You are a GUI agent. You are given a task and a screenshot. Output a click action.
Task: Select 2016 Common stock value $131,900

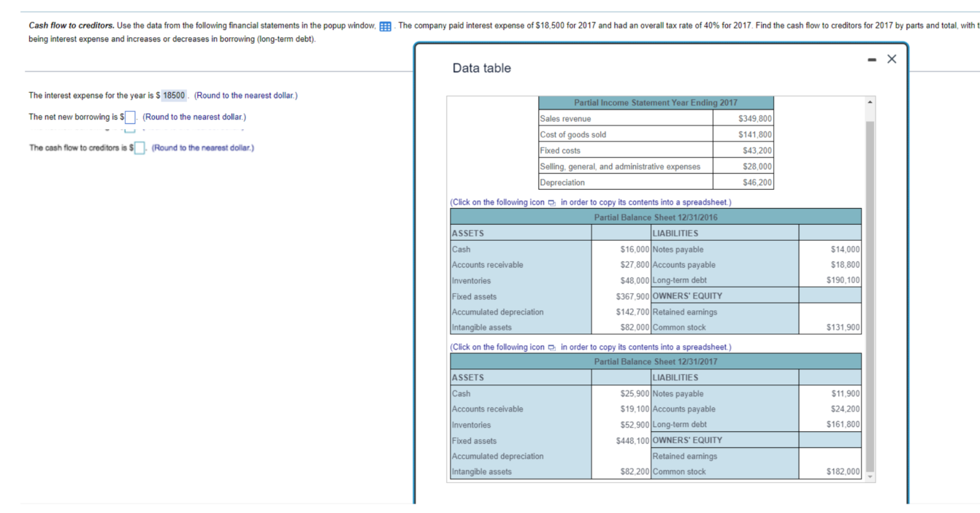pyautogui.click(x=843, y=328)
